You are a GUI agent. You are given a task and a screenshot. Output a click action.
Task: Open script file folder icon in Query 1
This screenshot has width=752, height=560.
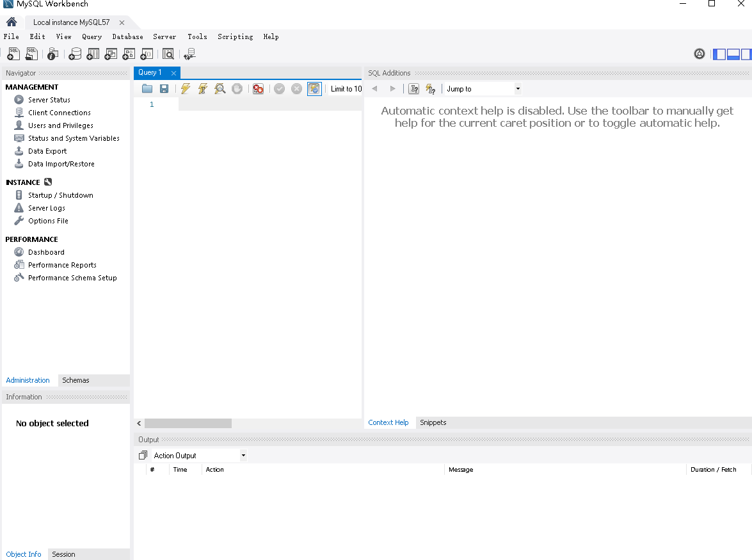click(147, 89)
